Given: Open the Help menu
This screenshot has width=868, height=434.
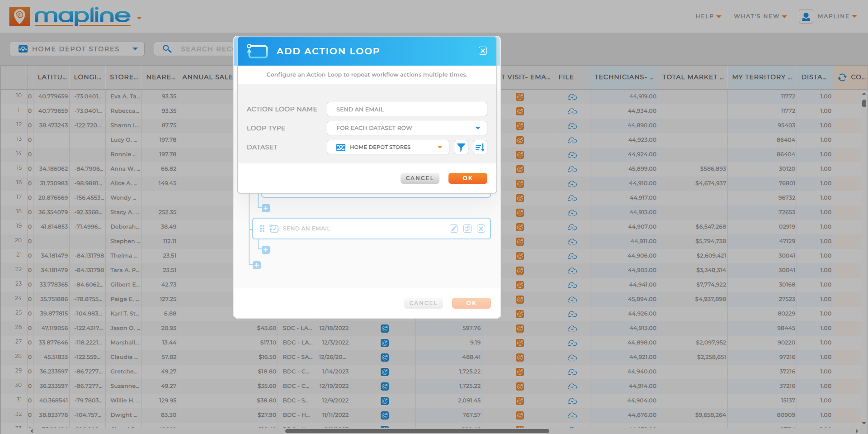Looking at the screenshot, I should click(x=708, y=16).
